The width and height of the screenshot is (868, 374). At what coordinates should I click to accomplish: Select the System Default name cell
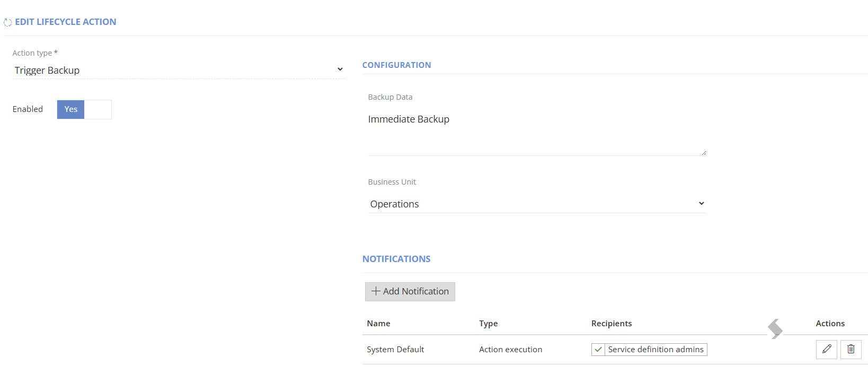(x=395, y=350)
